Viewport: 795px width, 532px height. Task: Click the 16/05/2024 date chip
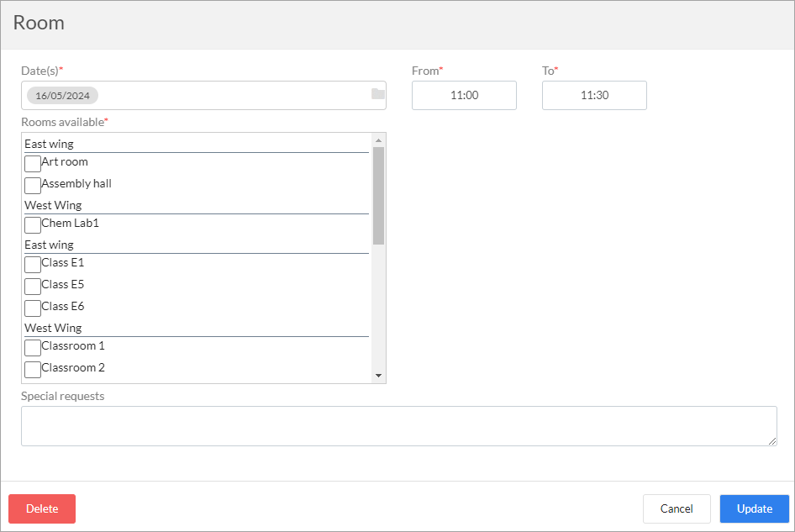pos(62,95)
